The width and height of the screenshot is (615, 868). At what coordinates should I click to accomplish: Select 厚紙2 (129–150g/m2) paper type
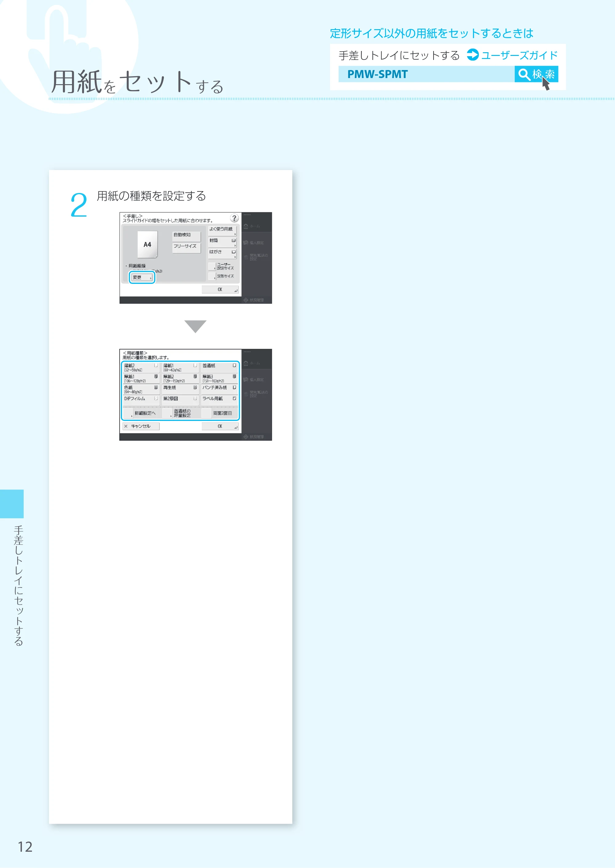click(180, 378)
